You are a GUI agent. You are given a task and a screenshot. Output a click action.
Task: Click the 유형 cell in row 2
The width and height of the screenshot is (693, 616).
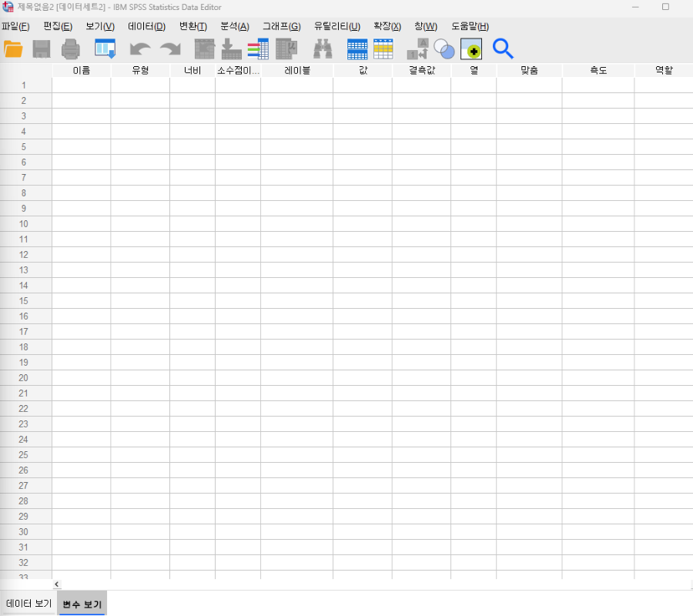(x=141, y=101)
